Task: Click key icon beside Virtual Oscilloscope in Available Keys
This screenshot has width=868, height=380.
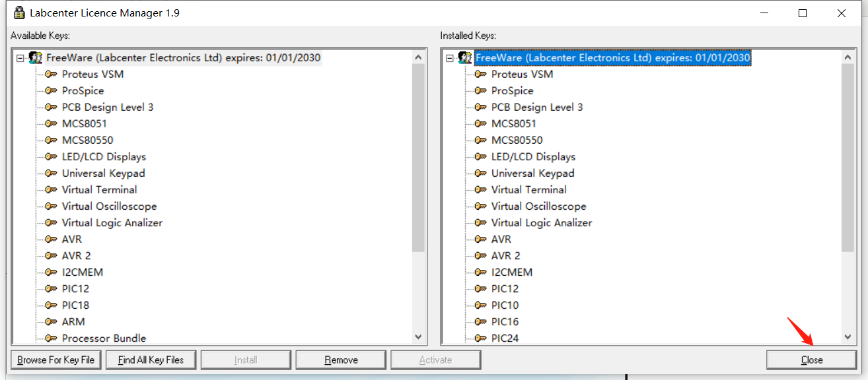Action: [51, 206]
